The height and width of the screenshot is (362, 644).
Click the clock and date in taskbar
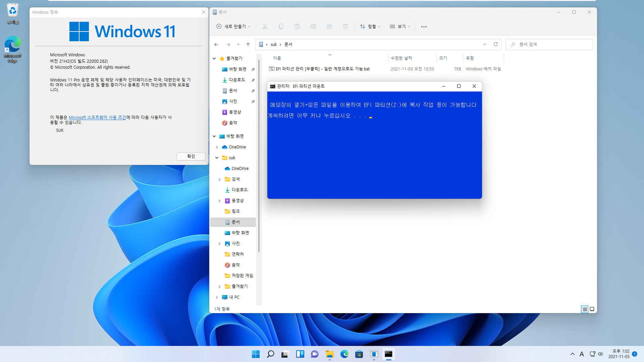click(619, 354)
